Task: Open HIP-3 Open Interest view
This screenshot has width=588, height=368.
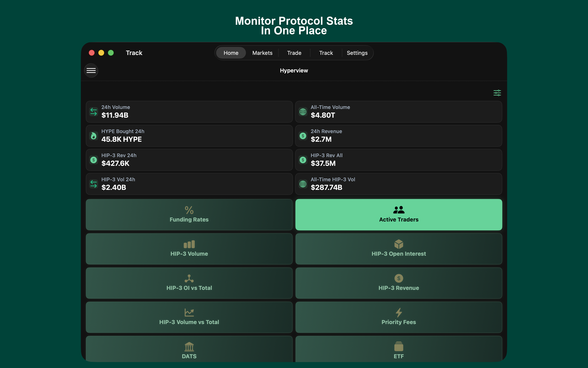Action: (x=399, y=249)
